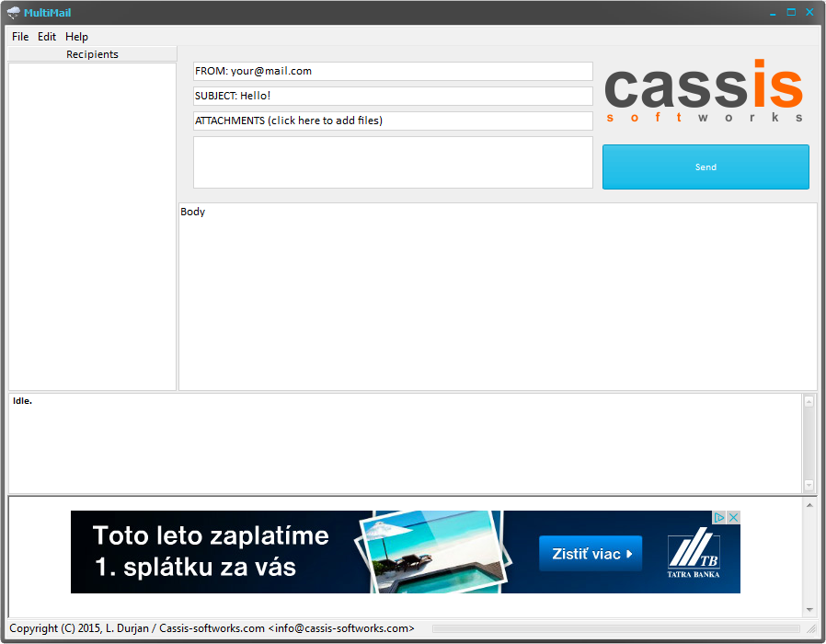This screenshot has width=826, height=644.
Task: Click the status log scroll down arrow
Action: coord(809,485)
